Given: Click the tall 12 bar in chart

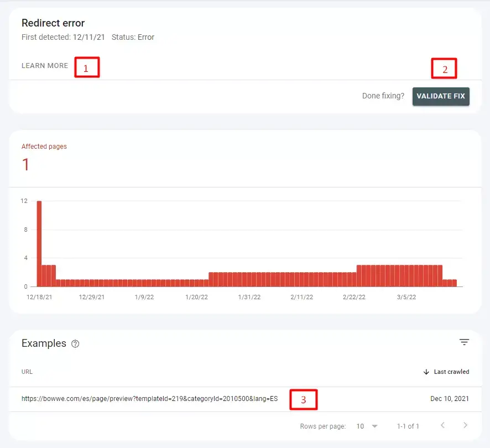Looking at the screenshot, I should [39, 243].
